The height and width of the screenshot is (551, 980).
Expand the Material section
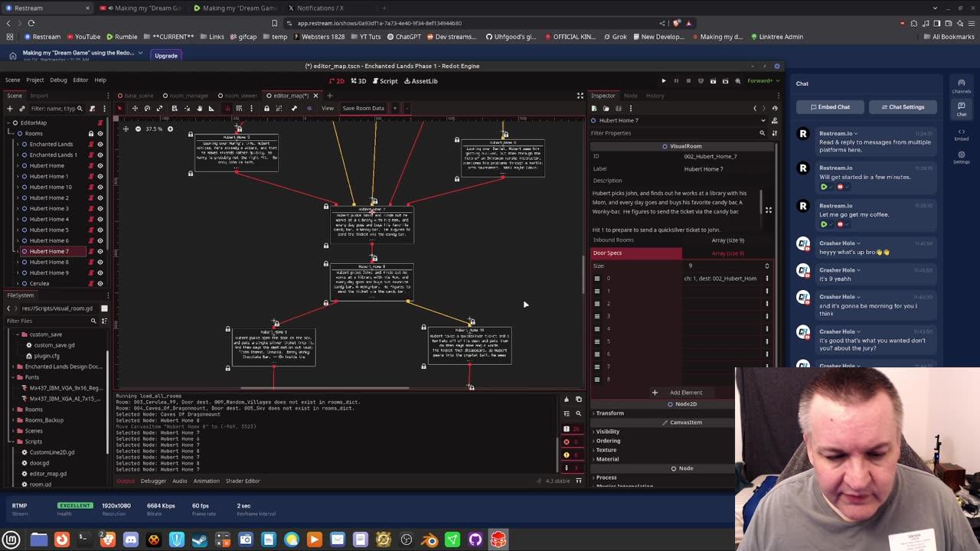[x=607, y=459]
